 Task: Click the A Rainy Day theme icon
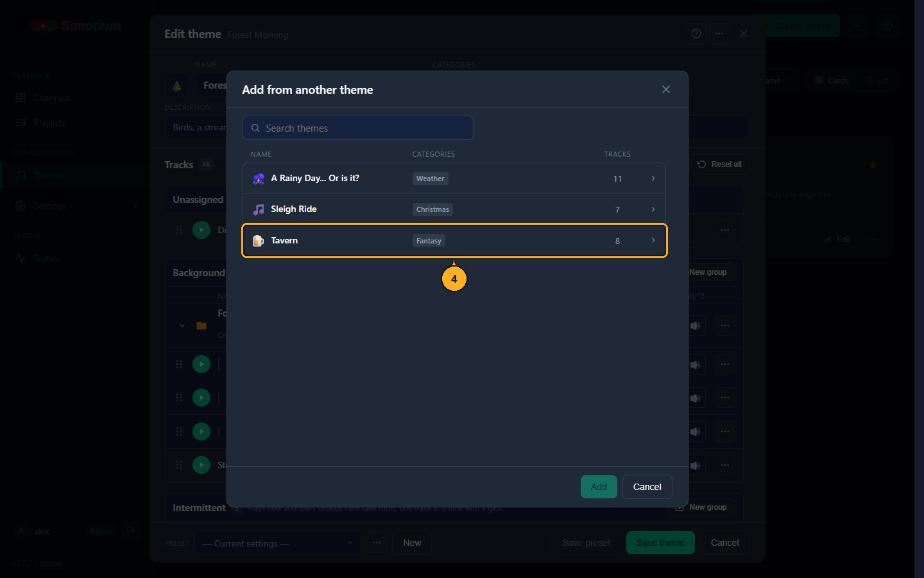259,179
